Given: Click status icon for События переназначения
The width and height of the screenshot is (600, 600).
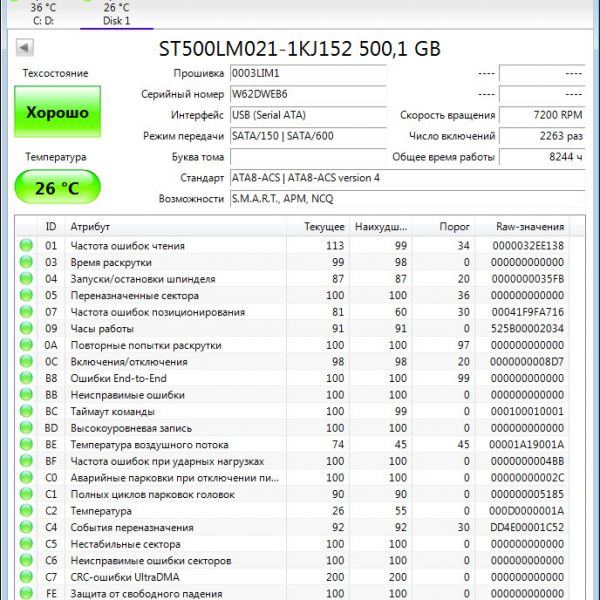Looking at the screenshot, I should tap(26, 527).
